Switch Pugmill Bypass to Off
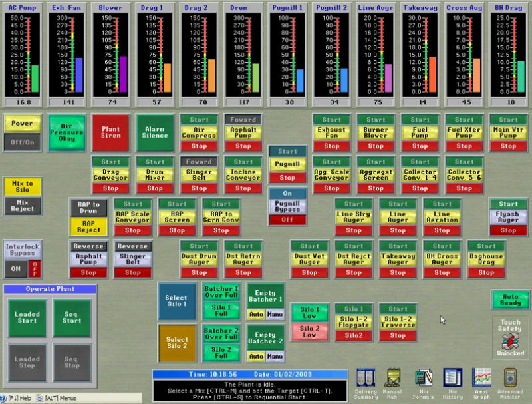This screenshot has width=532, height=404. tap(287, 219)
